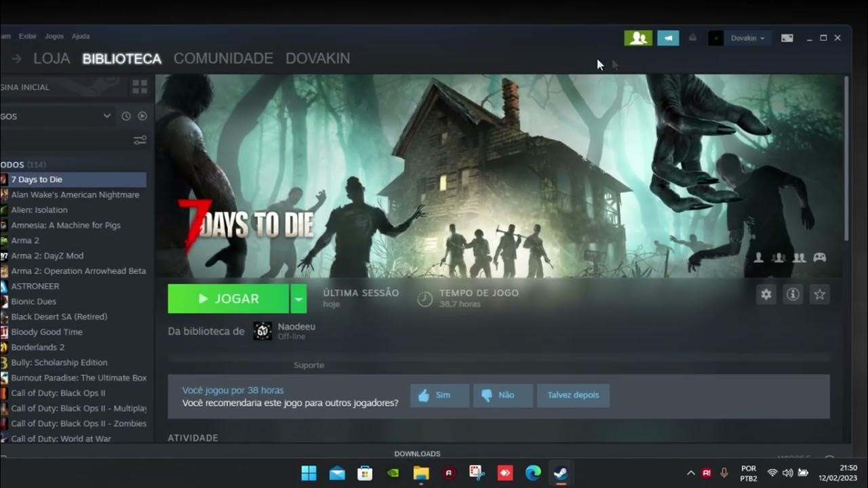Open the Naodeeu library owner link

[x=296, y=327]
